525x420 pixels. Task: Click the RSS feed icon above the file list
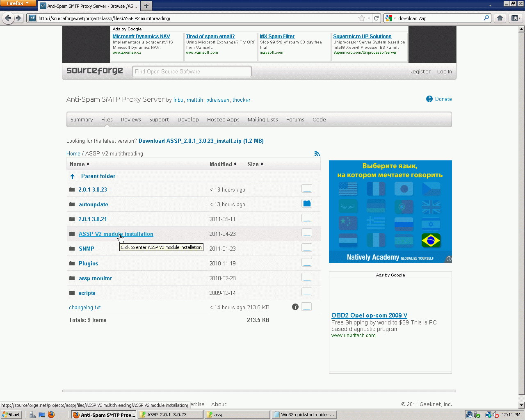pyautogui.click(x=317, y=153)
